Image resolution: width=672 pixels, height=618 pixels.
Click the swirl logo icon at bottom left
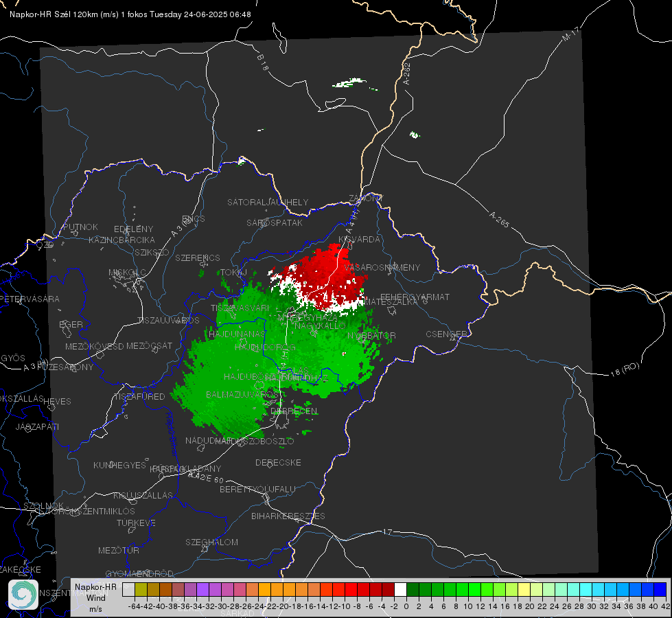click(x=23, y=595)
